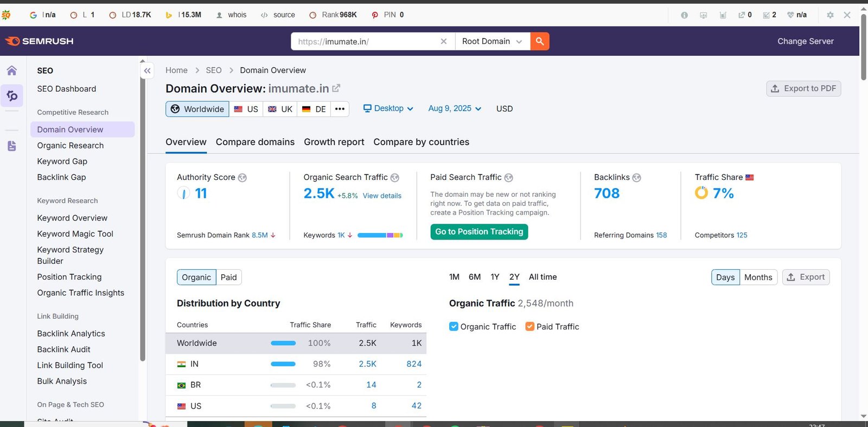The width and height of the screenshot is (868, 427).
Task: Open the Overview tab
Action: point(186,142)
